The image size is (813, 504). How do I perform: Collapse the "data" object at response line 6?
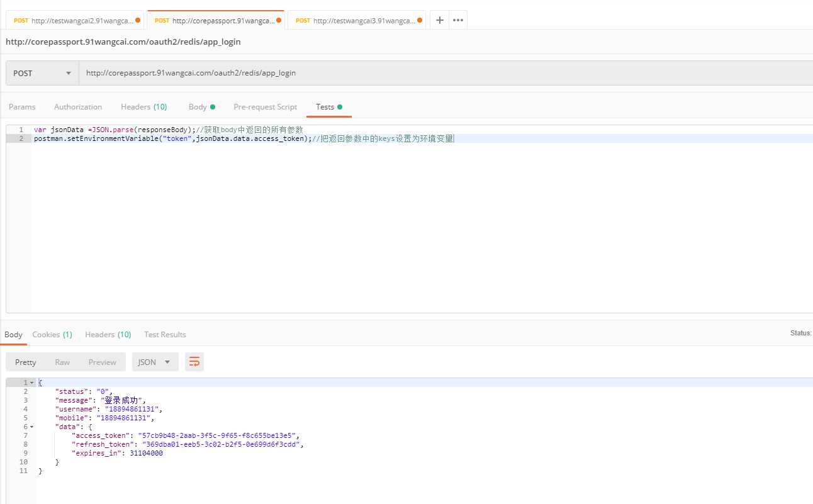click(31, 427)
